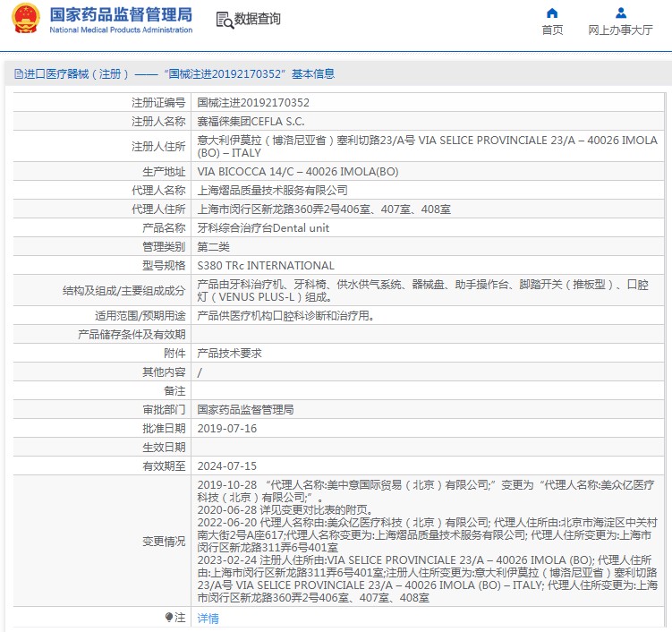Select the 2023-02-24 change record entry
This screenshot has width=672, height=632.
428,579
